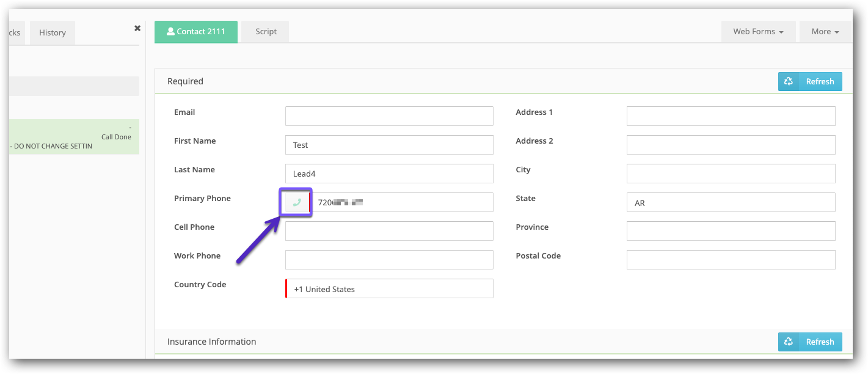The height and width of the screenshot is (374, 868).
Task: Click the Email input field
Action: [389, 116]
